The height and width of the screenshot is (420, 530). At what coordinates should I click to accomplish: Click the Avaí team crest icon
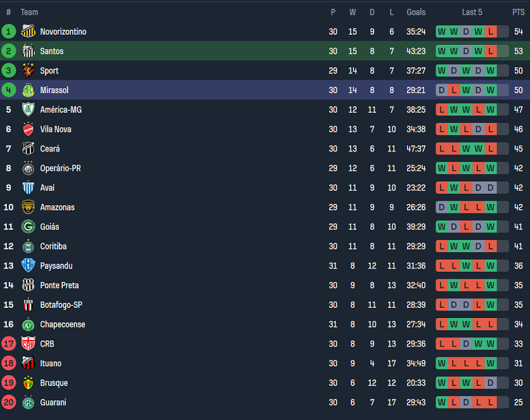pos(28,188)
